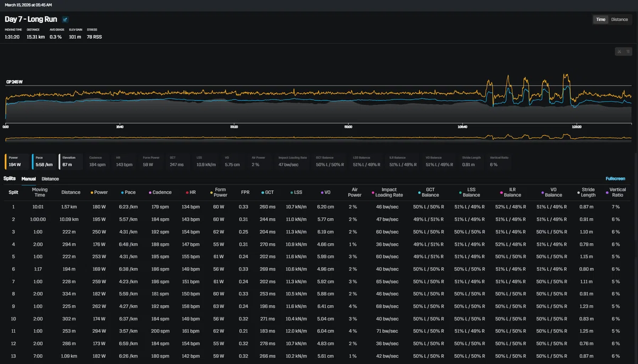This screenshot has width=638, height=364.
Task: Toggle the Power metric chart overlay
Action: point(16,162)
